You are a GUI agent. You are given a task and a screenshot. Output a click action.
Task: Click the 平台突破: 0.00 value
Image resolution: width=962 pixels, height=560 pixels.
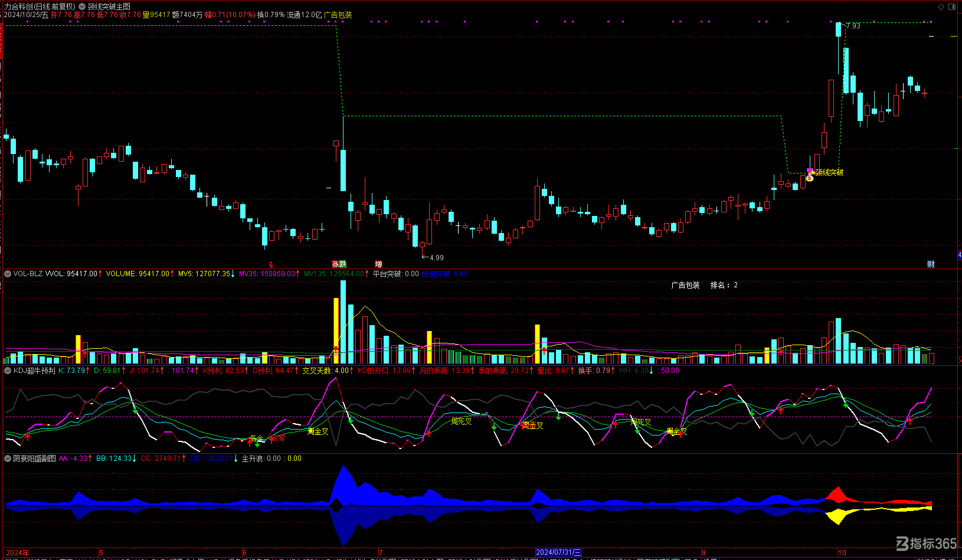(x=395, y=274)
